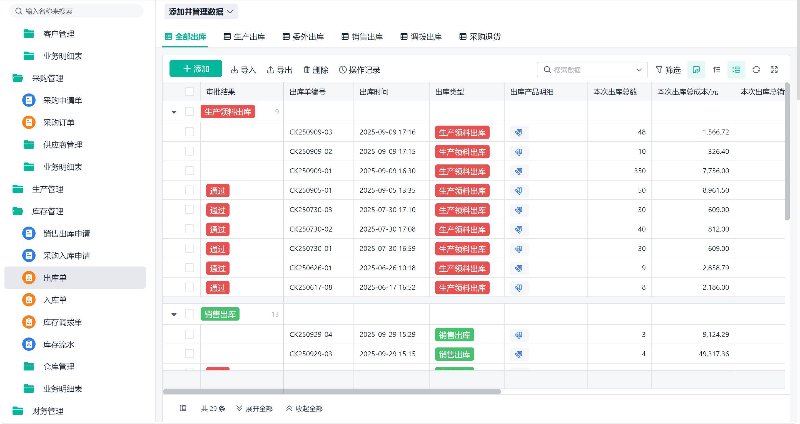Tick the 生产领料出库 group checkbox
Viewport: 800px width, 424px height.
tap(189, 111)
